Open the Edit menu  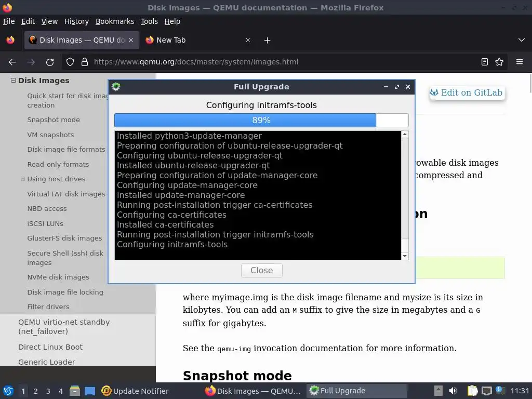coord(28,21)
